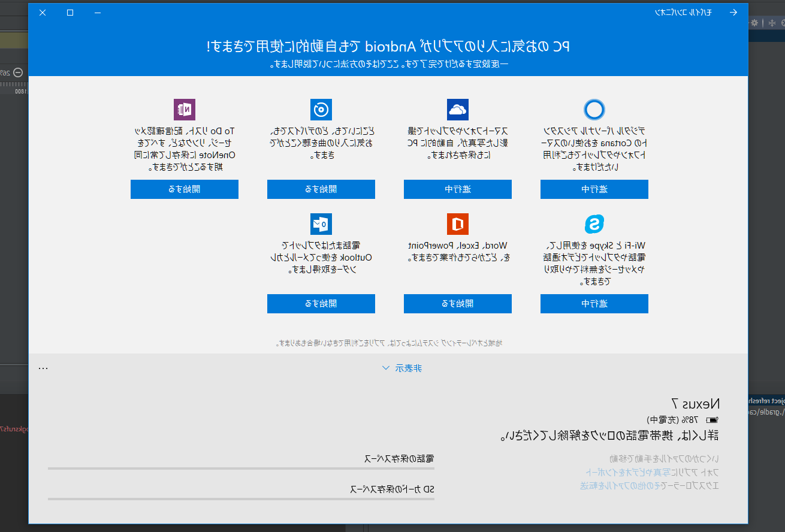Image resolution: width=785 pixels, height=532 pixels.
Task: Click the 進行中 button under OneDrive
Action: (458, 189)
